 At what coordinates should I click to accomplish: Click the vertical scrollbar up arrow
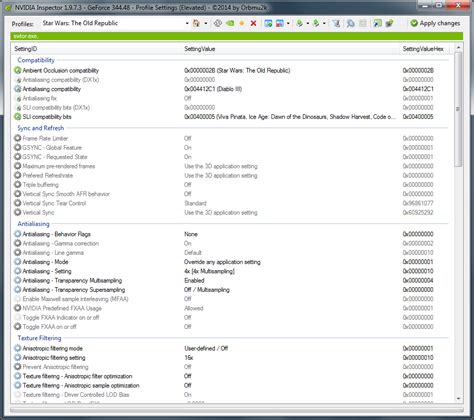tap(458, 48)
